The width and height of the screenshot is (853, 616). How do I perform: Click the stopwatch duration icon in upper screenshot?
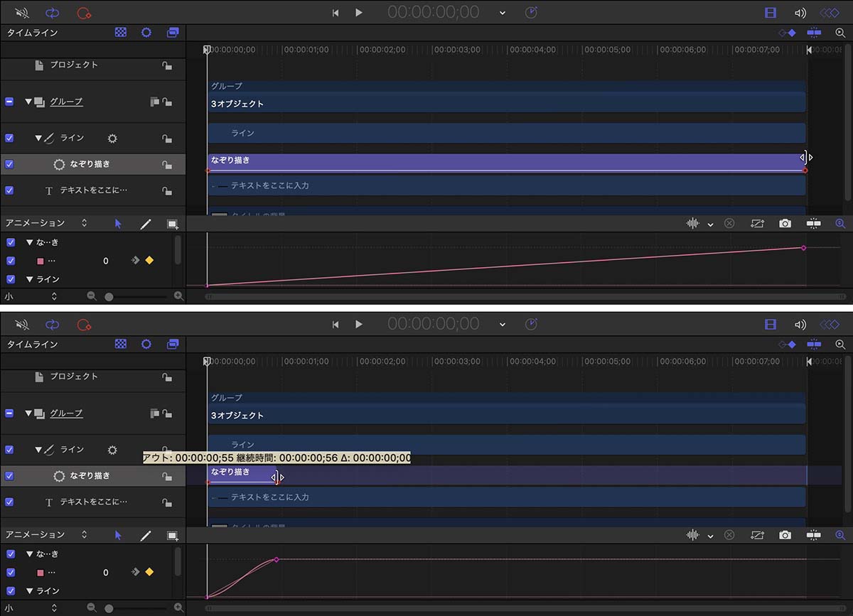coord(532,13)
